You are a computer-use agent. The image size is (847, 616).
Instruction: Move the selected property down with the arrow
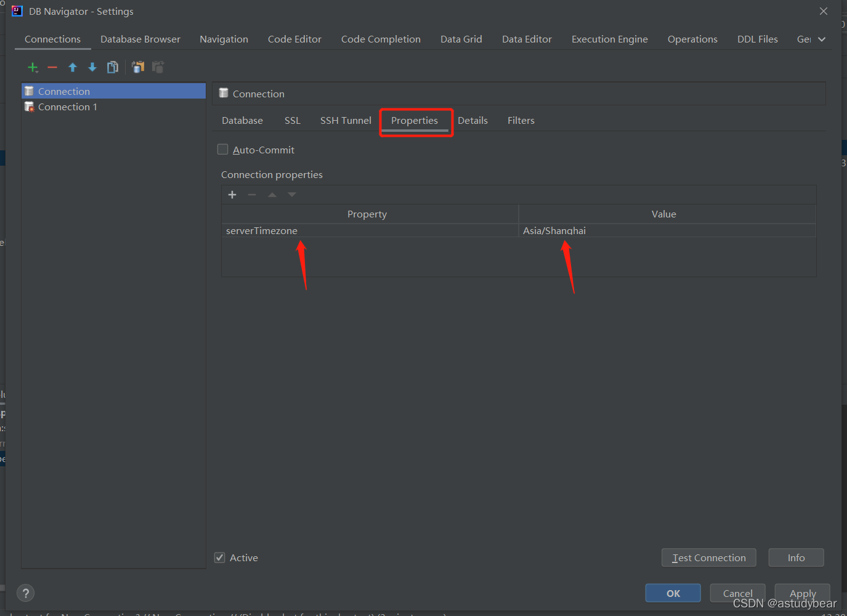coord(291,194)
